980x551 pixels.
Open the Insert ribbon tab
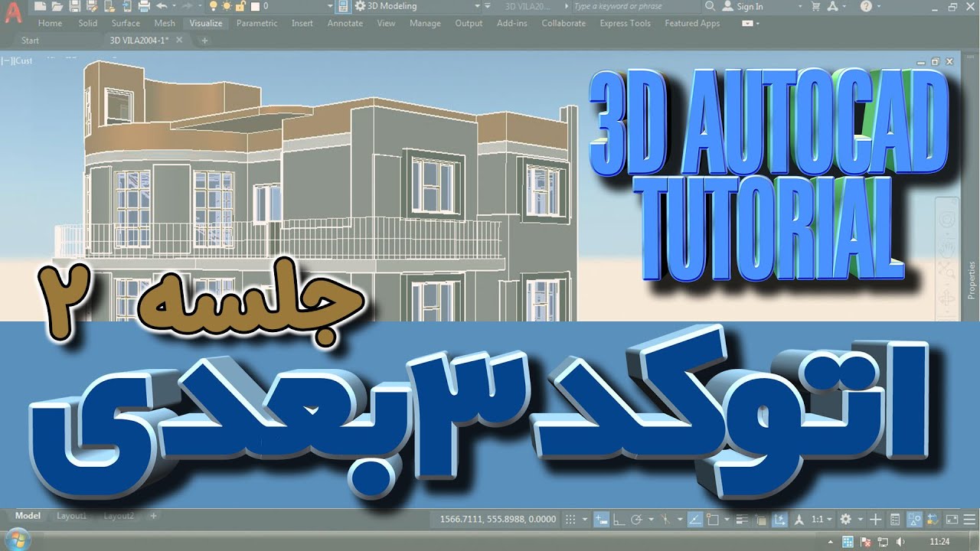(302, 23)
